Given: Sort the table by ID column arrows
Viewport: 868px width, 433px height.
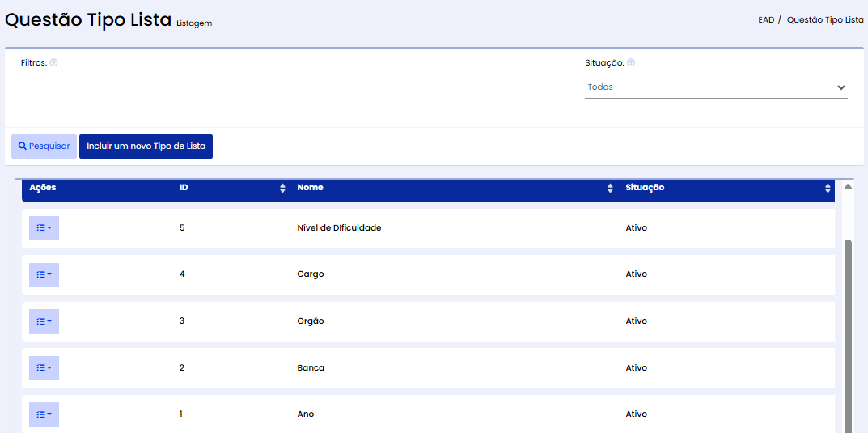Looking at the screenshot, I should coord(283,189).
